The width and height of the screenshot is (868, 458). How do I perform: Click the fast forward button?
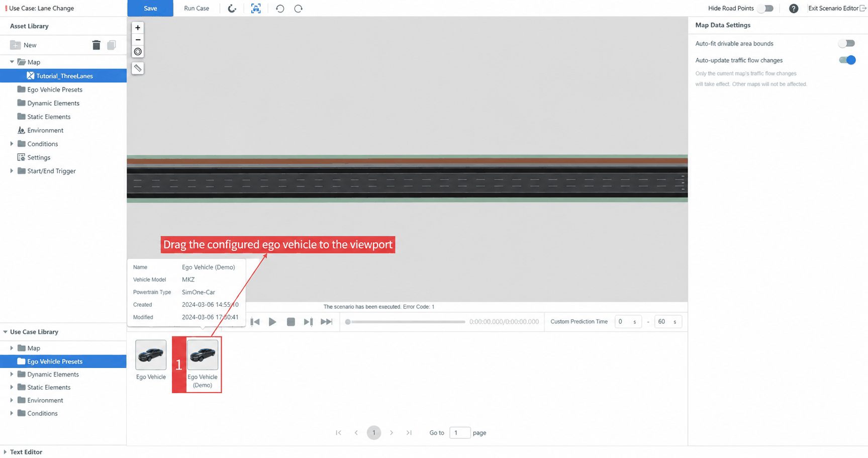click(327, 322)
